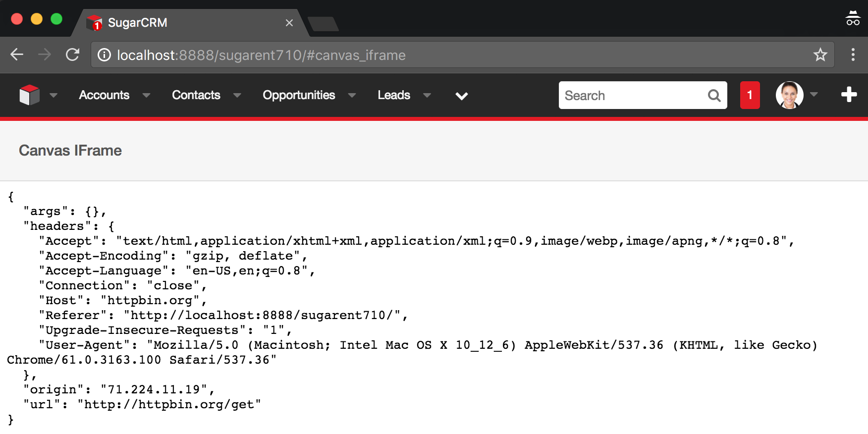Click the search magnifier icon
Screen dimensions: 868x434
(714, 96)
